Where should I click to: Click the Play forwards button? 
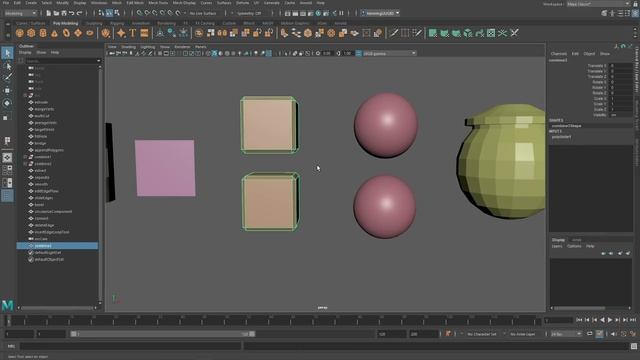click(610, 320)
